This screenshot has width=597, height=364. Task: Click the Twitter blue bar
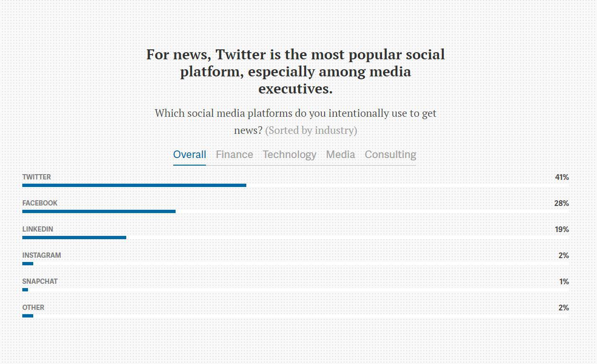point(134,185)
